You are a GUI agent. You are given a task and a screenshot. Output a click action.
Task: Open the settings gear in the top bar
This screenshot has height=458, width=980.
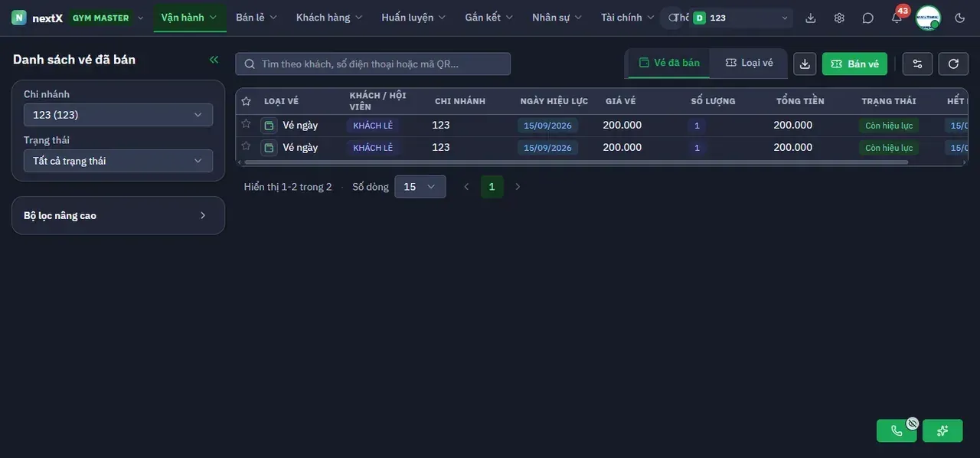pos(839,18)
